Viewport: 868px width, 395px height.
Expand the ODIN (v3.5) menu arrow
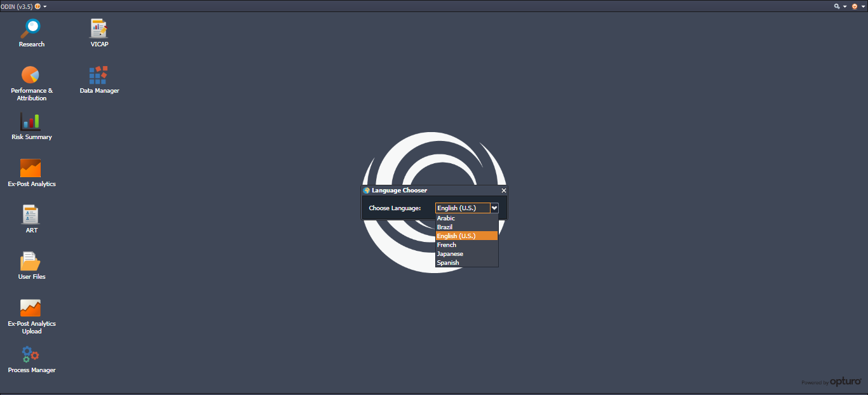(44, 6)
